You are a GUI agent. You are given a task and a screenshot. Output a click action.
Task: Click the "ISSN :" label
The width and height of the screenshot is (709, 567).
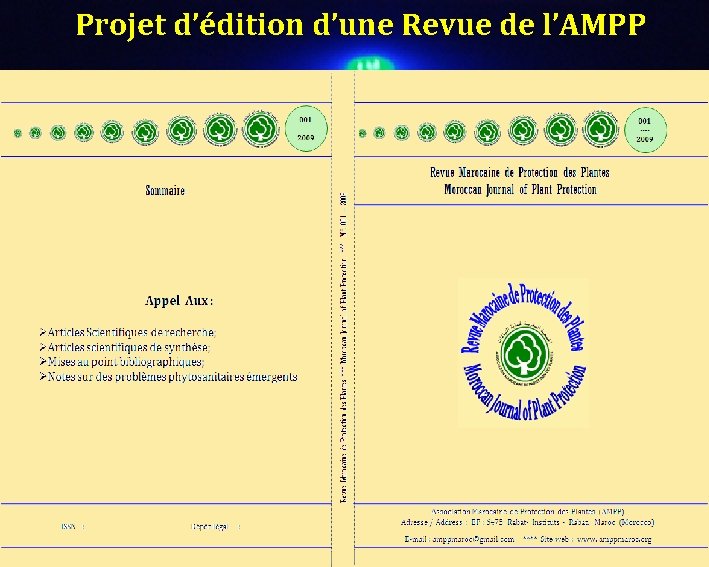pos(73,527)
